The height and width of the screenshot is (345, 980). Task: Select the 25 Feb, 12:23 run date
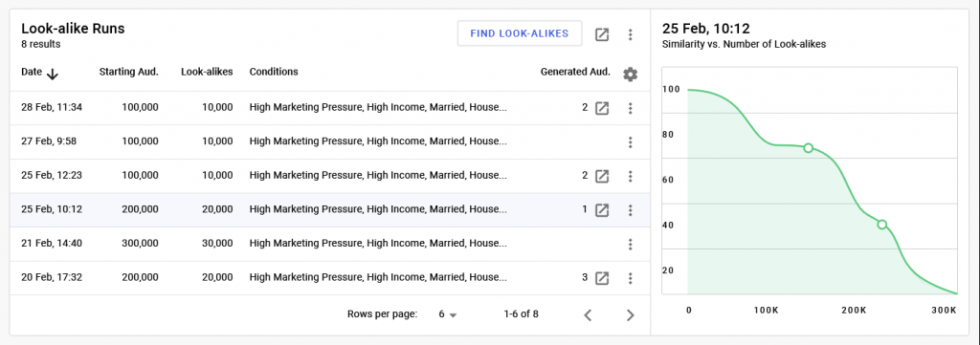(52, 175)
